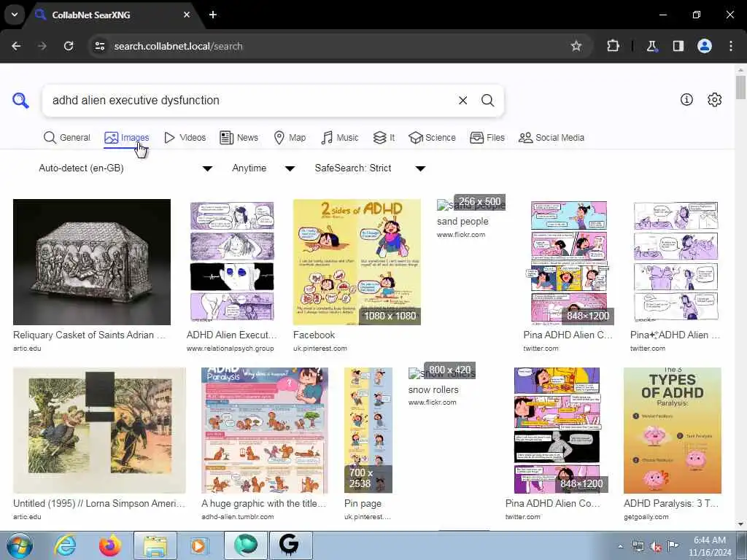Open Windows Explorer folder in taskbar
Viewport: 747px width, 560px height.
click(x=155, y=545)
